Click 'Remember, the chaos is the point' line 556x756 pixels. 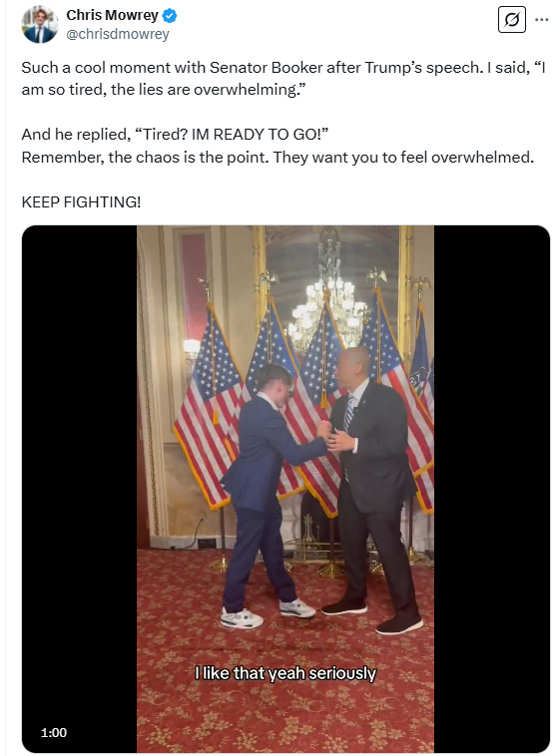coord(278,158)
